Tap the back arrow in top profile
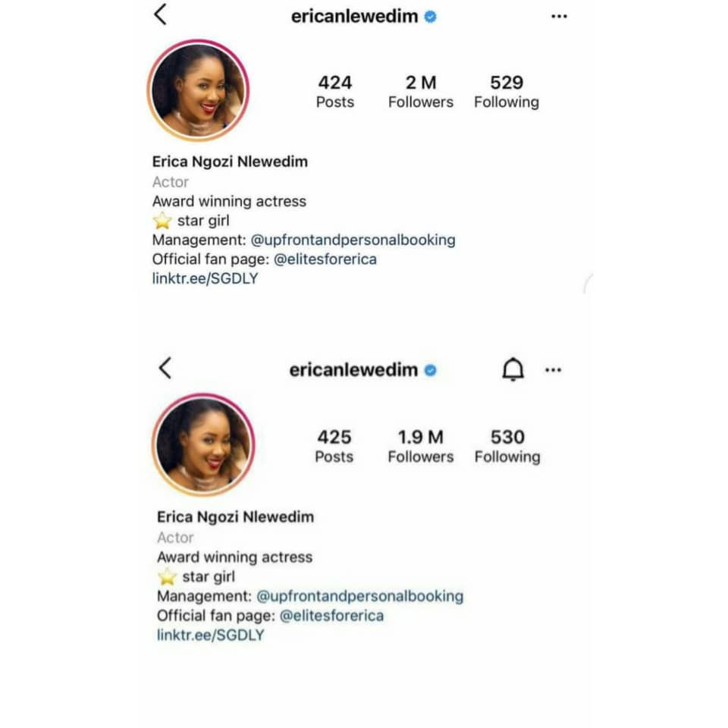Image resolution: width=728 pixels, height=728 pixels. pyautogui.click(x=160, y=14)
